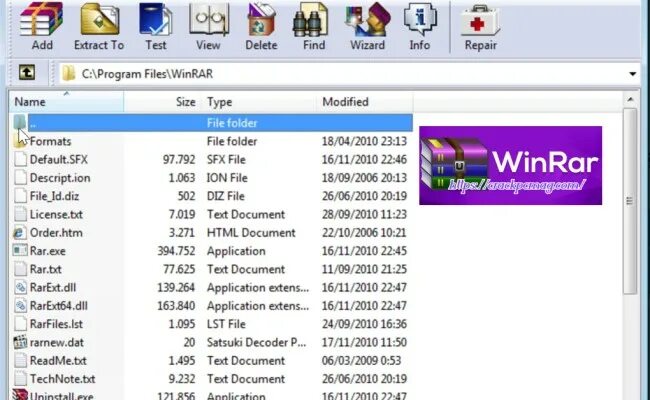Click the WinRar banner image

pos(510,165)
